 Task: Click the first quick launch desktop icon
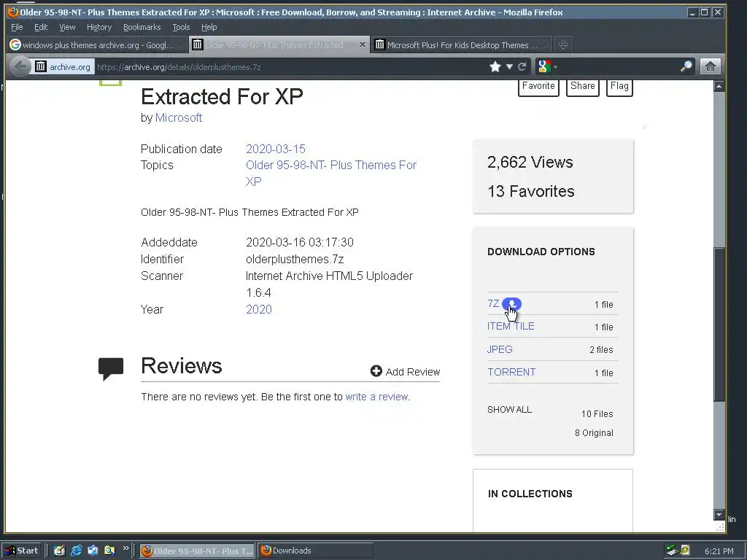tap(59, 551)
